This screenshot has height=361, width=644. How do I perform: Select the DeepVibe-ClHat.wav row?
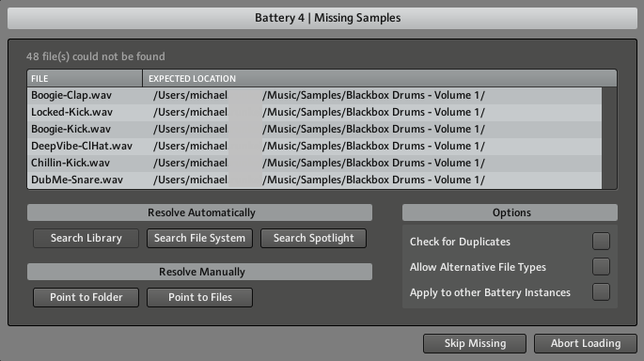[x=315, y=146]
